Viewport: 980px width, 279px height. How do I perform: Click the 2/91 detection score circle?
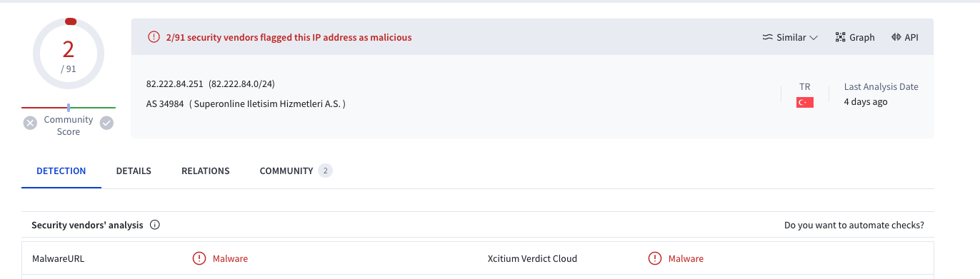(69, 54)
